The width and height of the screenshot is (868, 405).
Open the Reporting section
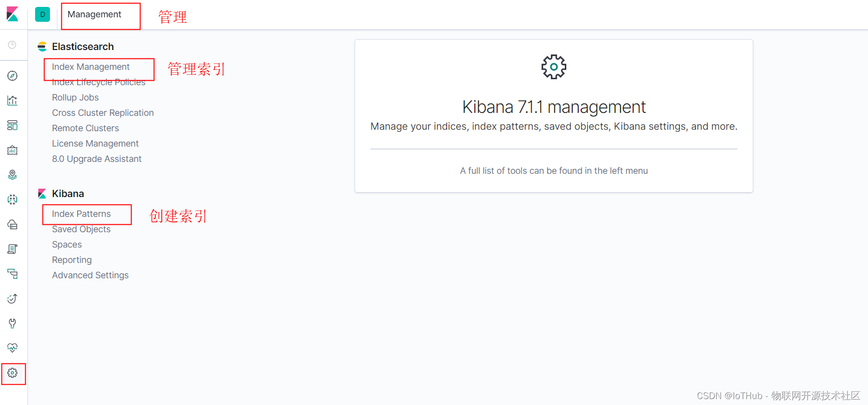pos(72,260)
